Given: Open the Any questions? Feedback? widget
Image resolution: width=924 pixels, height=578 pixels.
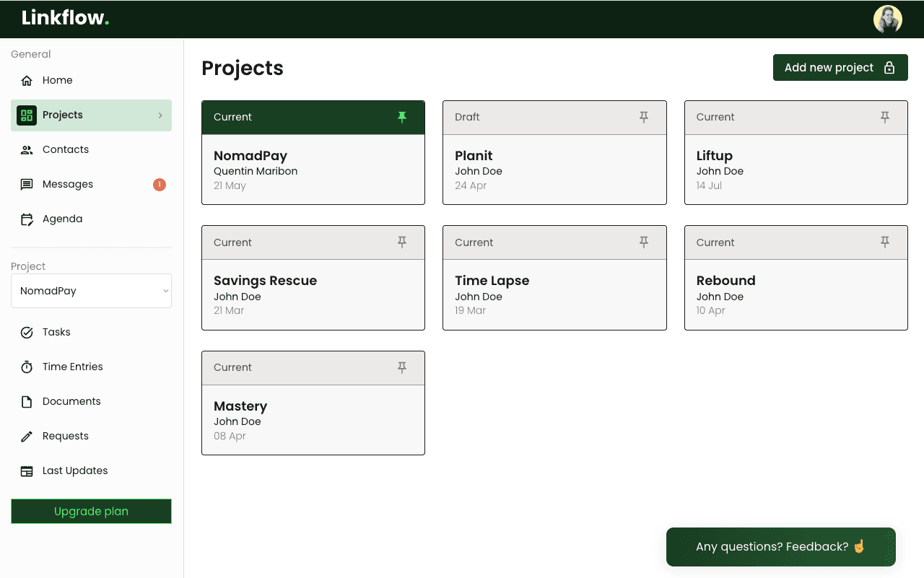Looking at the screenshot, I should pos(780,546).
